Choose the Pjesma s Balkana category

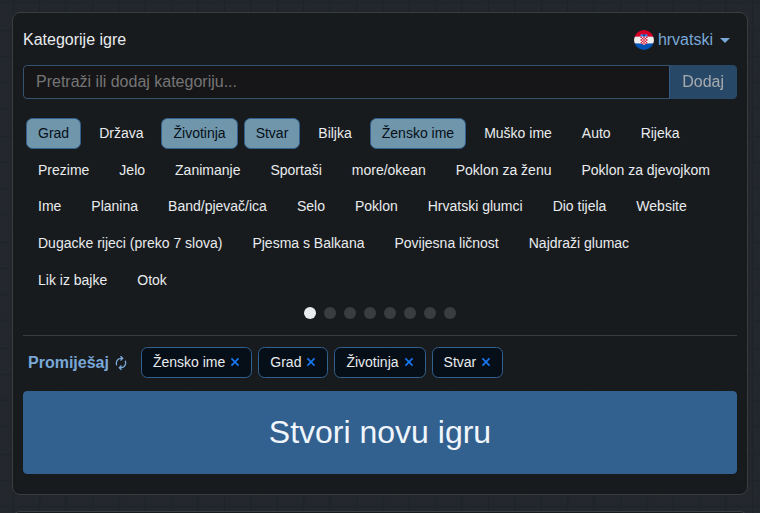coord(308,243)
